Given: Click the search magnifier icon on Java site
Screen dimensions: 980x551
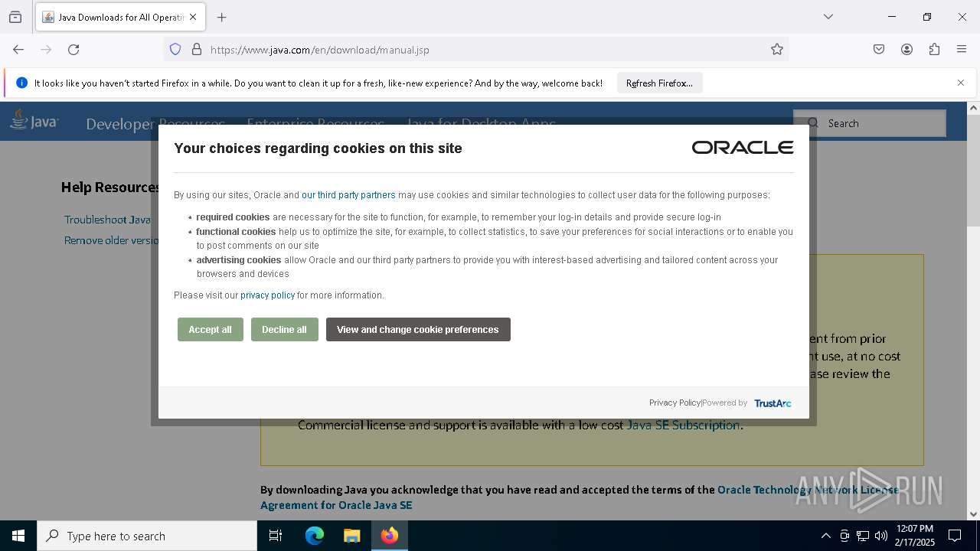Looking at the screenshot, I should coord(813,123).
